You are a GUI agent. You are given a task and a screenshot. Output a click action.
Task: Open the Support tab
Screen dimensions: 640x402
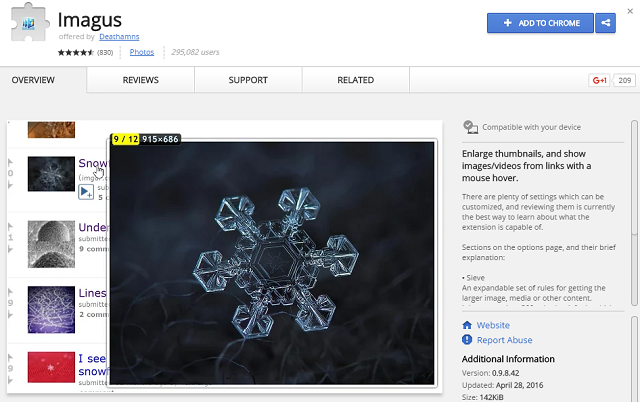[248, 80]
